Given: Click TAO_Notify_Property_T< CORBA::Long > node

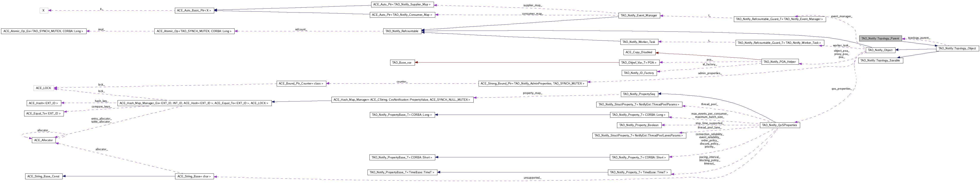Looking at the screenshot, I should pos(639,115).
